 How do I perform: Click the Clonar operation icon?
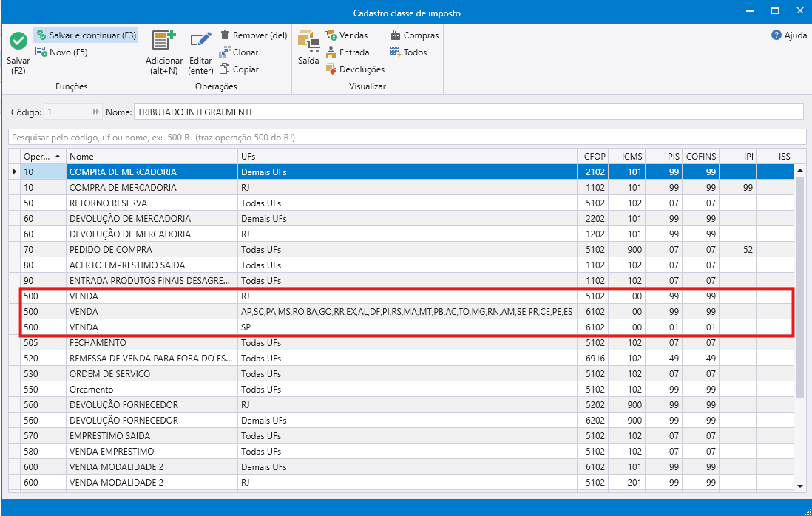[x=224, y=52]
